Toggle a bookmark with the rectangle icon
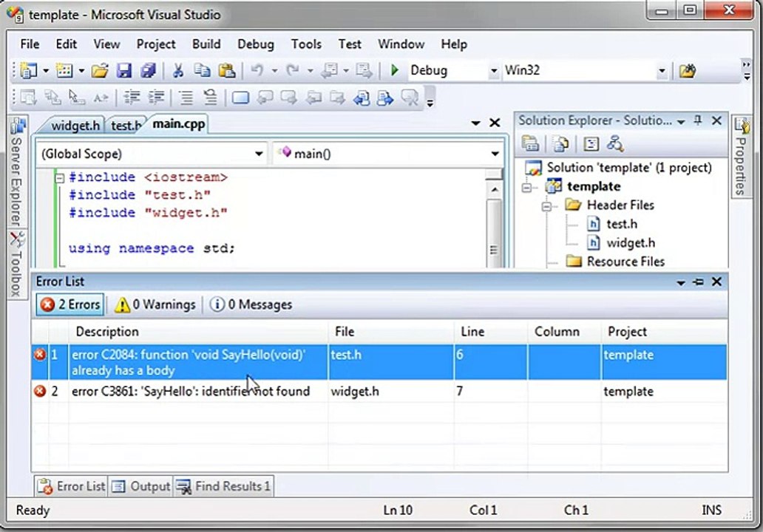The height and width of the screenshot is (532, 763). click(240, 98)
